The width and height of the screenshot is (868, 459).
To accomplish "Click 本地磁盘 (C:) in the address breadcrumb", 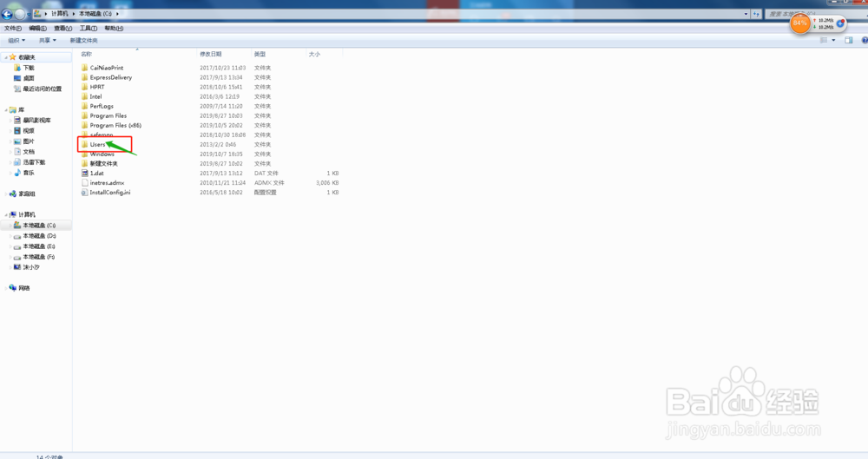I will (95, 13).
